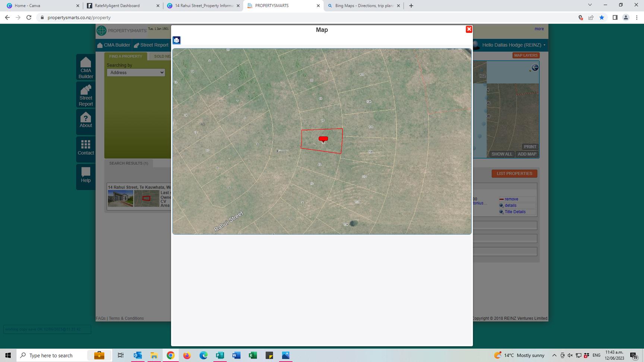Screen dimensions: 644x362
Task: Click the map thumbnail in the search result
Action: point(146,198)
